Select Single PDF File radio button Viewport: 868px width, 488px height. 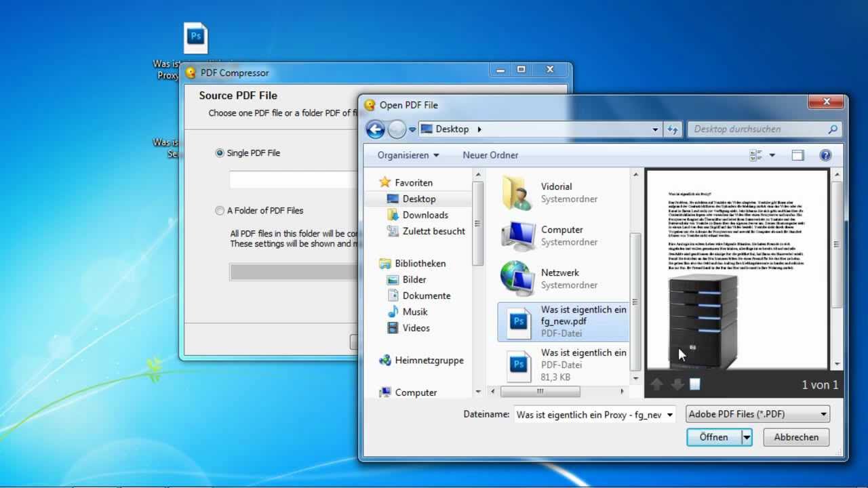click(220, 153)
